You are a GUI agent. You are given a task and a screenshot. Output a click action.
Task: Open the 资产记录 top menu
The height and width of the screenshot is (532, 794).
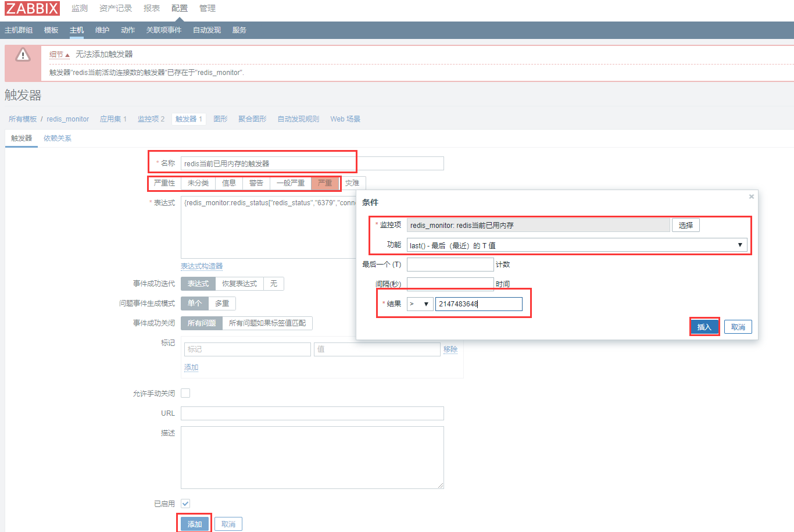[116, 8]
